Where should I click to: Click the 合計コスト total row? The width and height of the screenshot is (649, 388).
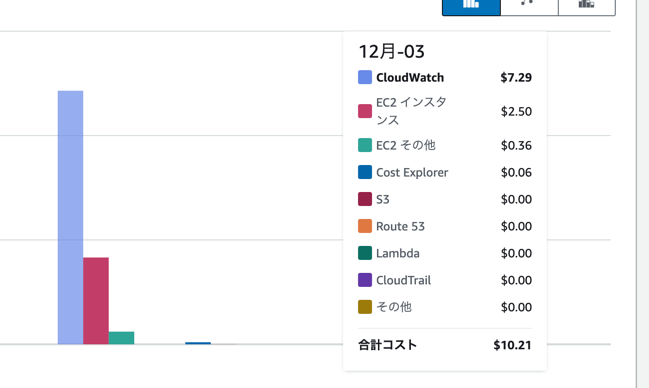[x=445, y=345]
